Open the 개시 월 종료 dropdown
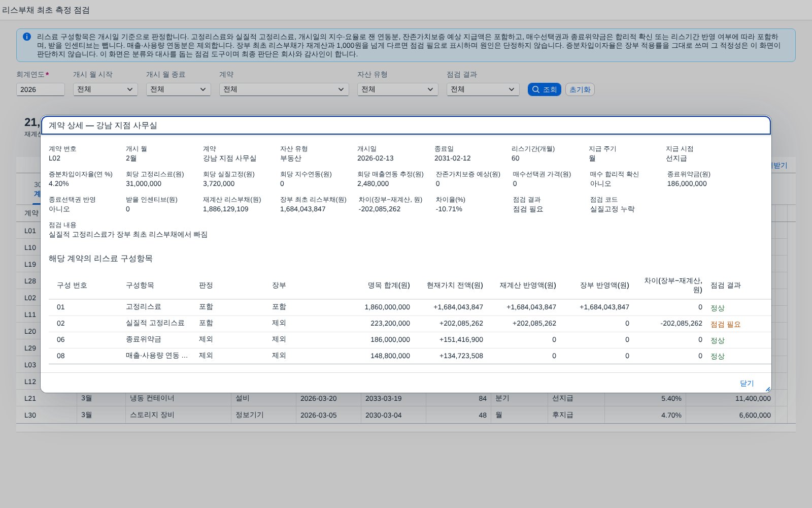The image size is (812, 508). point(179,89)
